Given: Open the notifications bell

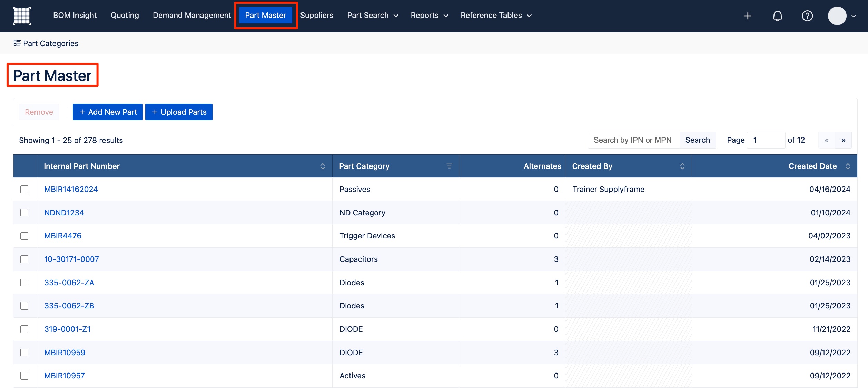Looking at the screenshot, I should [777, 16].
